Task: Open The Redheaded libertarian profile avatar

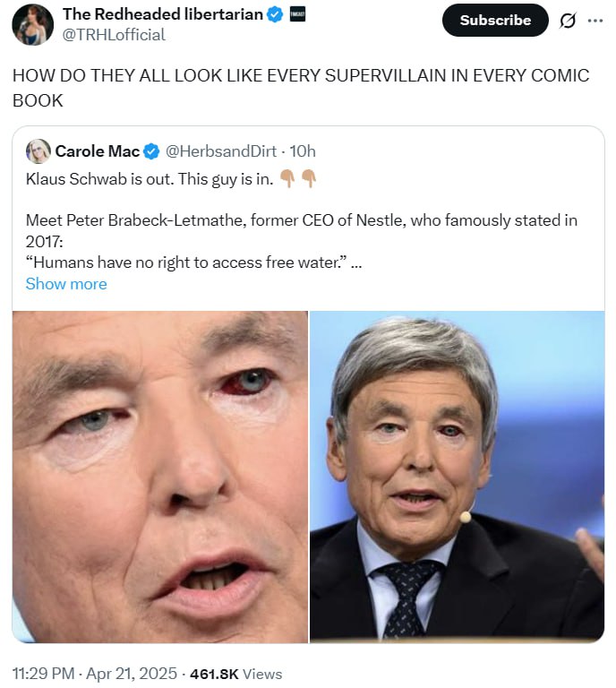Action: click(32, 24)
